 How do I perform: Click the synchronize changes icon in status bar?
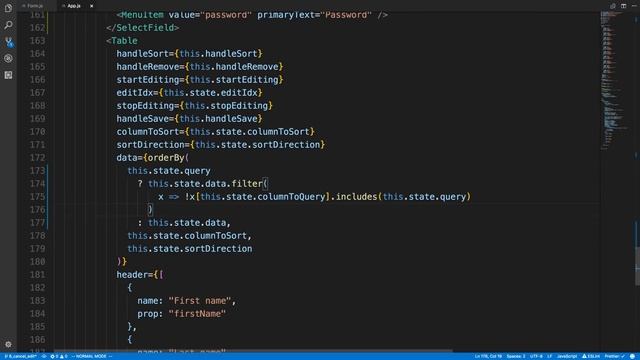(x=44, y=356)
